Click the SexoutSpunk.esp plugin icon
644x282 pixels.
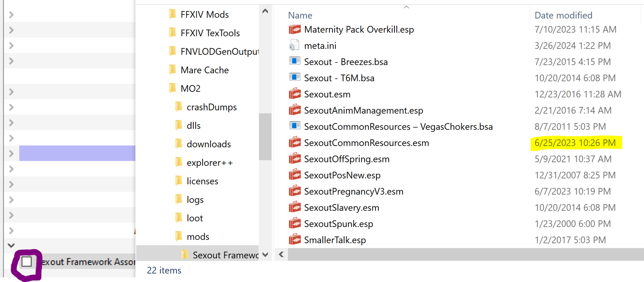coord(295,224)
